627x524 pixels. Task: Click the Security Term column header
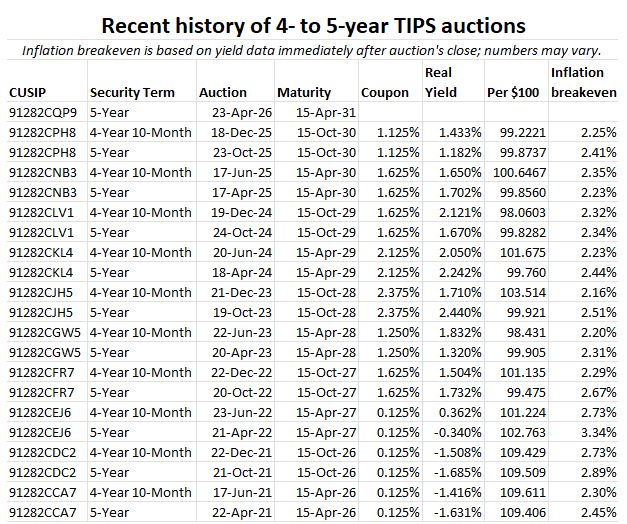[x=132, y=92]
